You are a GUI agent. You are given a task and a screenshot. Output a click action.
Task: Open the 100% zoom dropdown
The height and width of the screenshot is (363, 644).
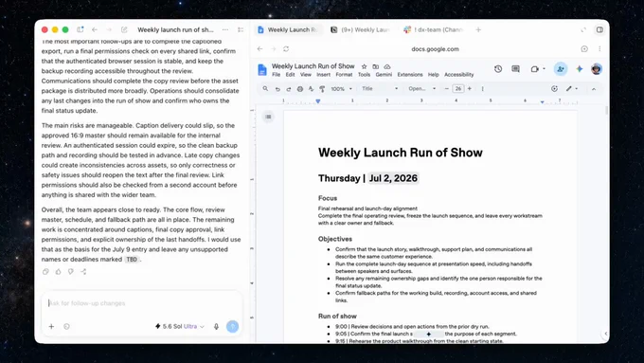click(x=342, y=89)
